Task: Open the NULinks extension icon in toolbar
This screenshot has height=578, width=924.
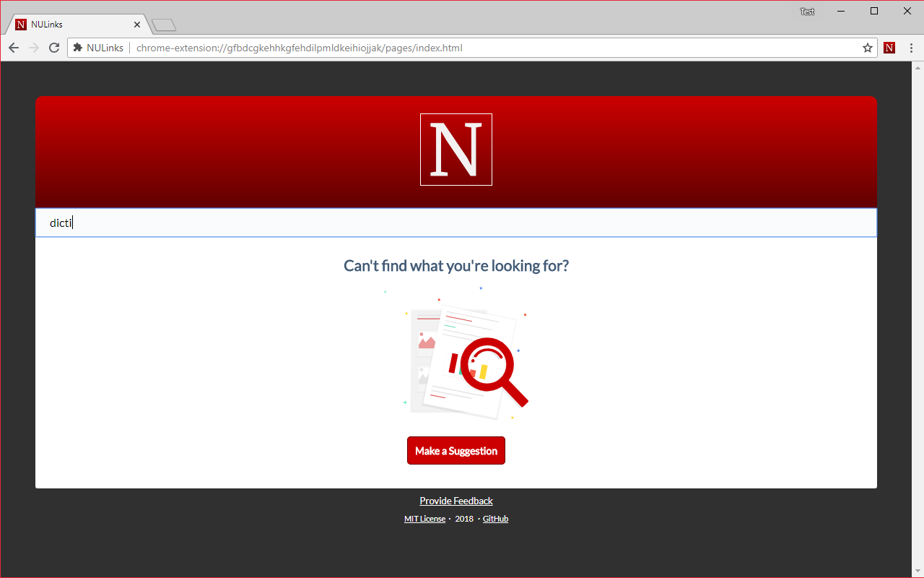Action: coord(889,48)
